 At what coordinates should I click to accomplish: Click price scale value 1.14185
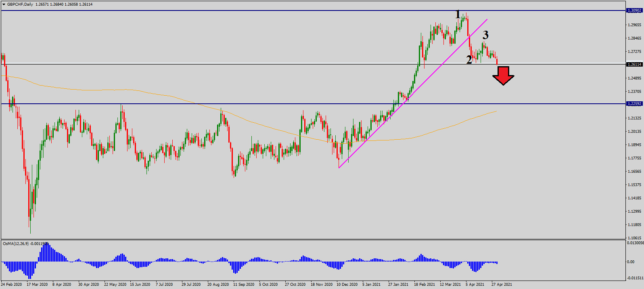tap(635, 198)
